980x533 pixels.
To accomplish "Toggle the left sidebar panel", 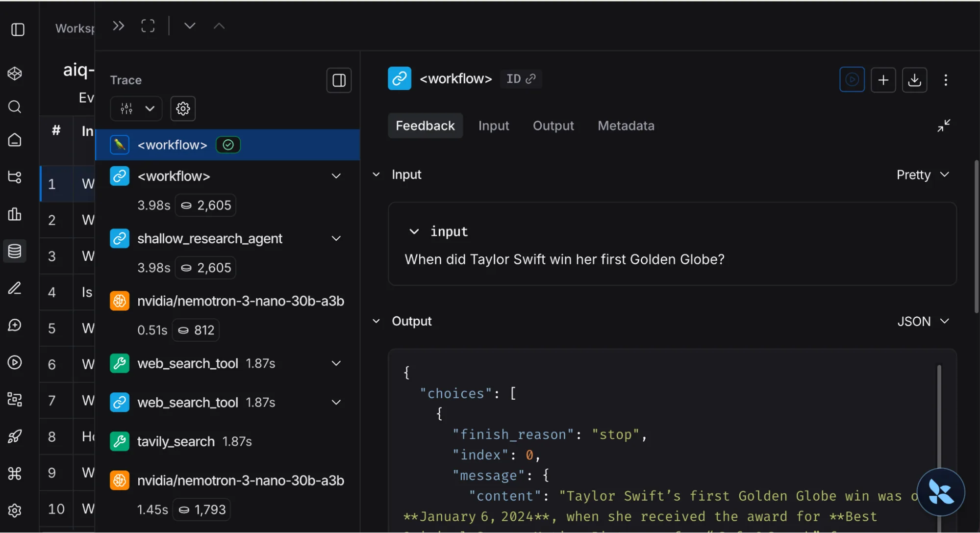I will (x=18, y=29).
